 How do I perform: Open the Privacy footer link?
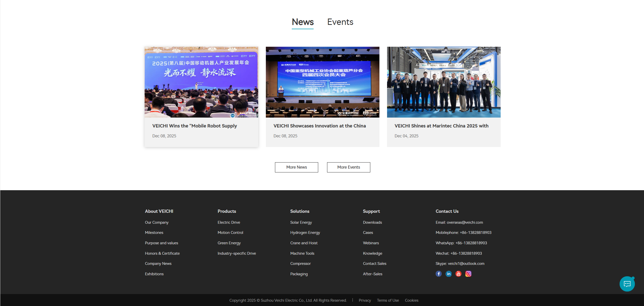[365, 300]
